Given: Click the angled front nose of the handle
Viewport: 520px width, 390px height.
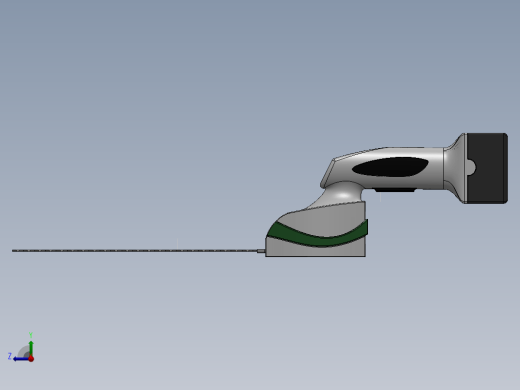Looking at the screenshot, I should point(328,172).
